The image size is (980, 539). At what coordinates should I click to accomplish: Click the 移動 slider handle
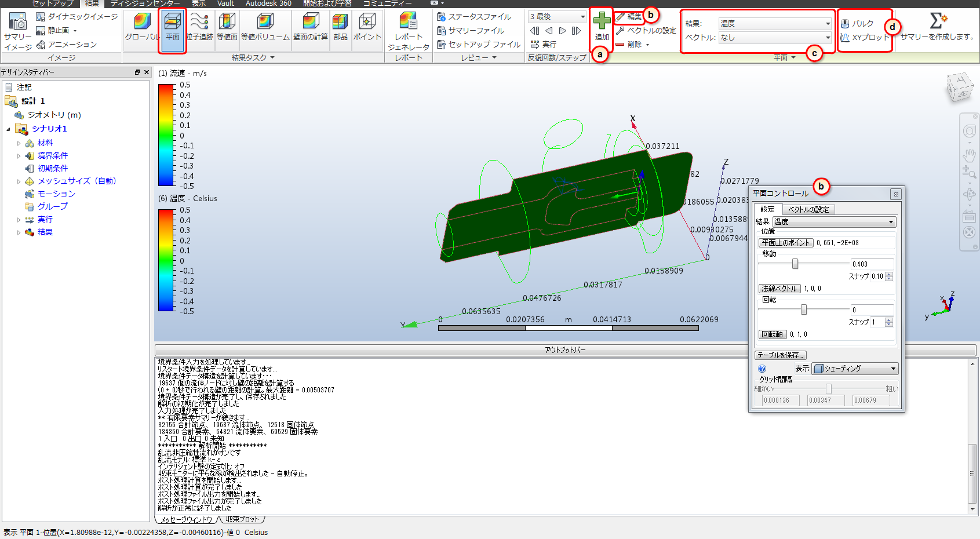pyautogui.click(x=795, y=264)
